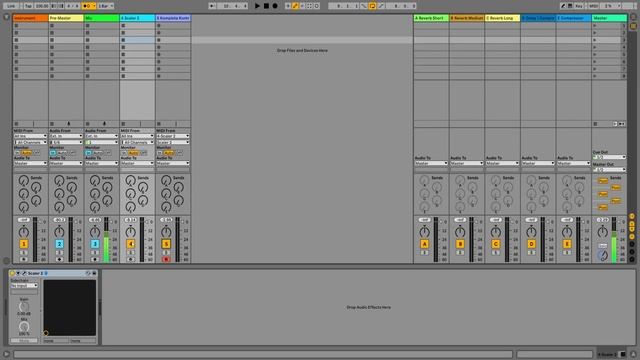The height and width of the screenshot is (360, 640).
Task: Click the Preview/Cue volume knob on Master
Action: tap(602, 256)
